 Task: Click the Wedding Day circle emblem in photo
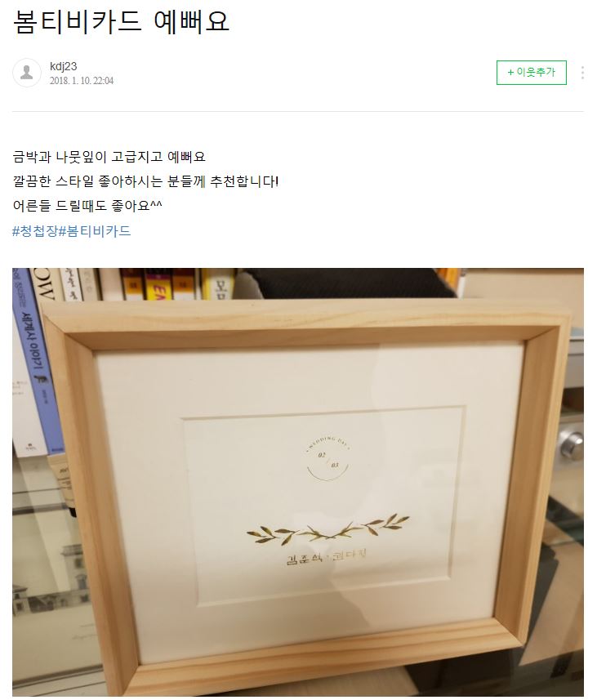328,457
